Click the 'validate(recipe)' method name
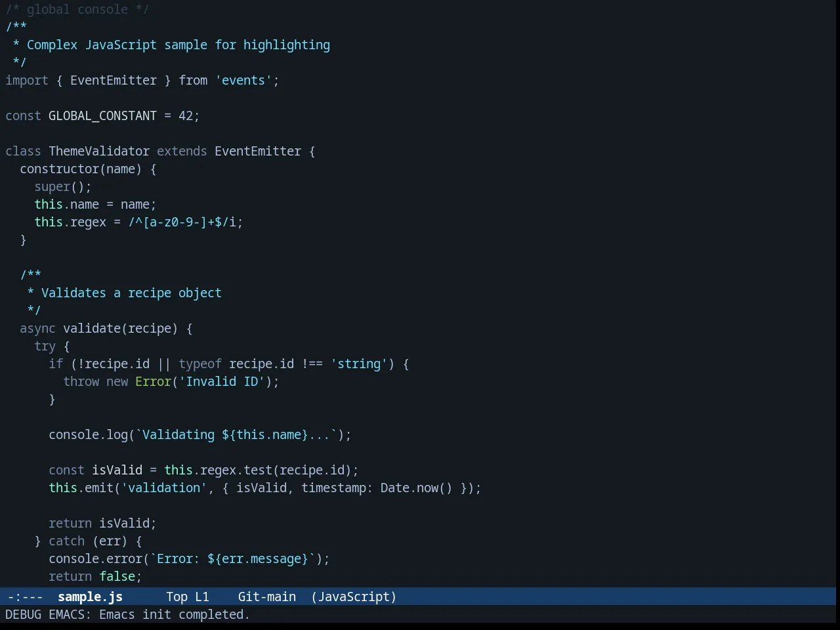 click(121, 328)
